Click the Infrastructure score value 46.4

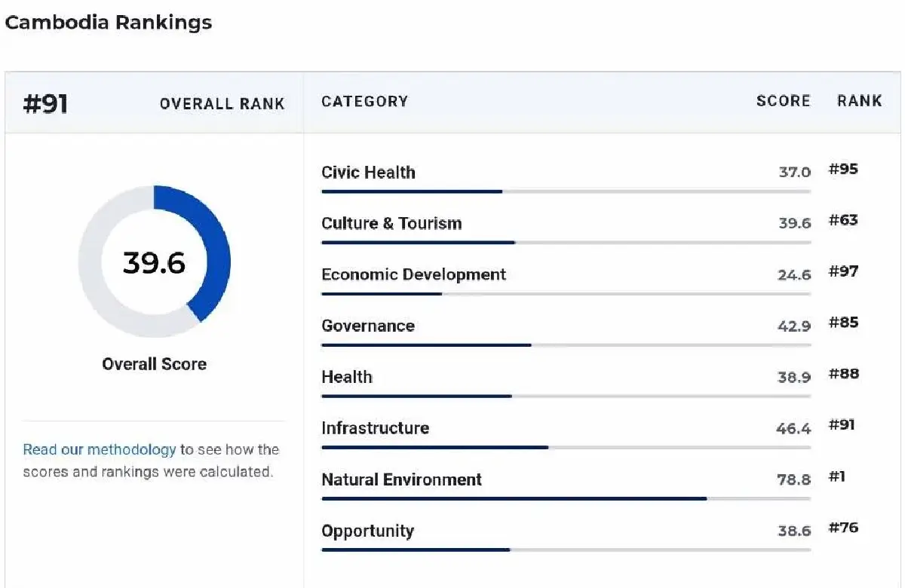point(793,429)
